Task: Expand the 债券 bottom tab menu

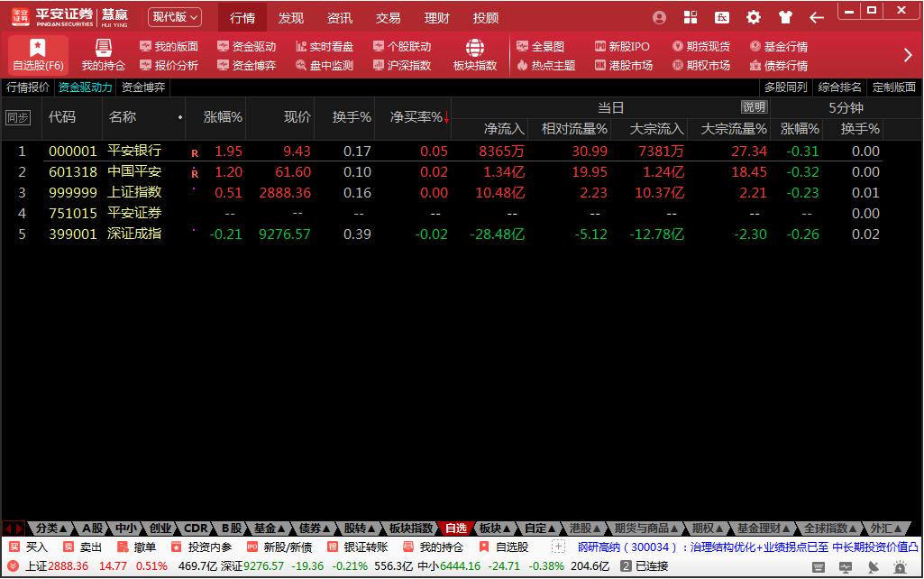Action: (x=314, y=528)
